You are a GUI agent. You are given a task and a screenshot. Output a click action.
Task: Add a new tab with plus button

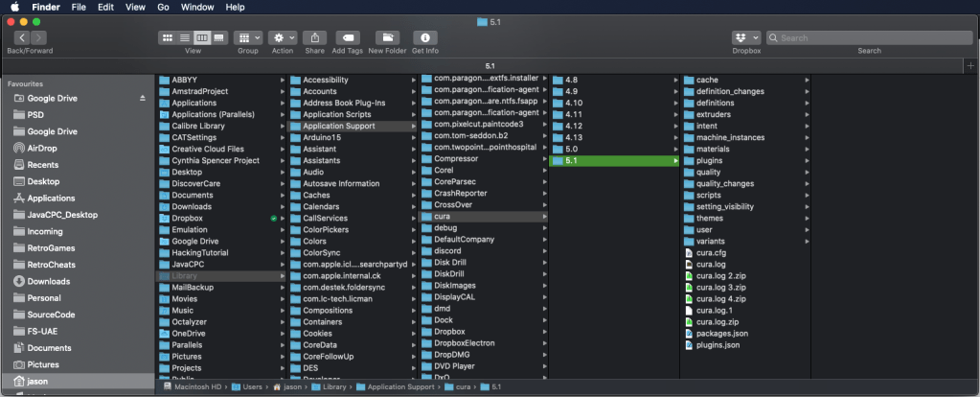969,65
